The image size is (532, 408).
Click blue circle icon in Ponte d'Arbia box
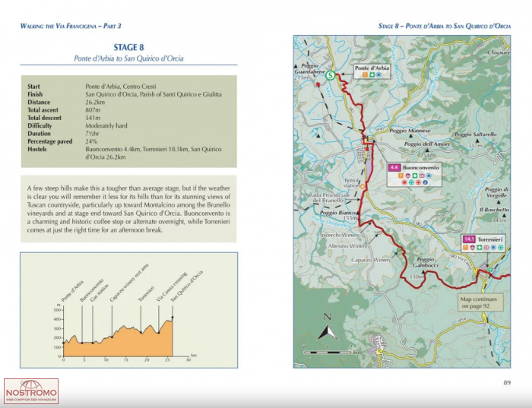pos(378,75)
